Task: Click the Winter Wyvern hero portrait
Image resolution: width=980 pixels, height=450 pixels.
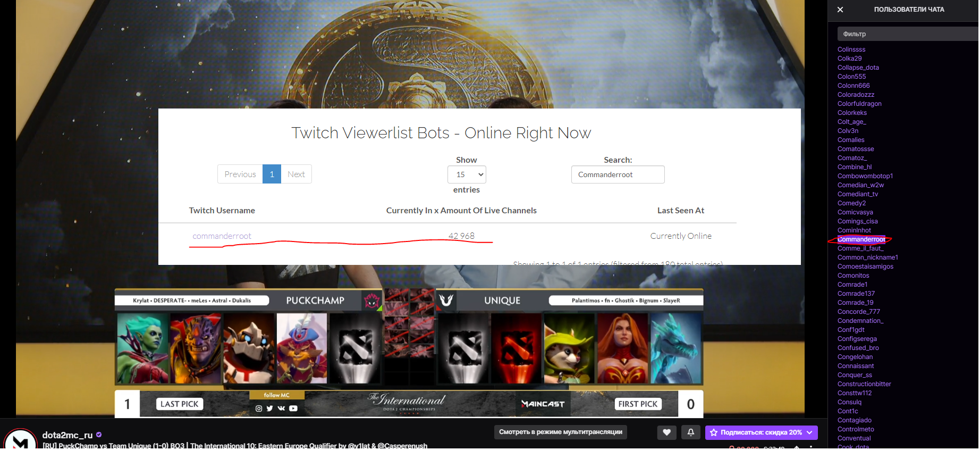Action: pyautogui.click(x=676, y=348)
